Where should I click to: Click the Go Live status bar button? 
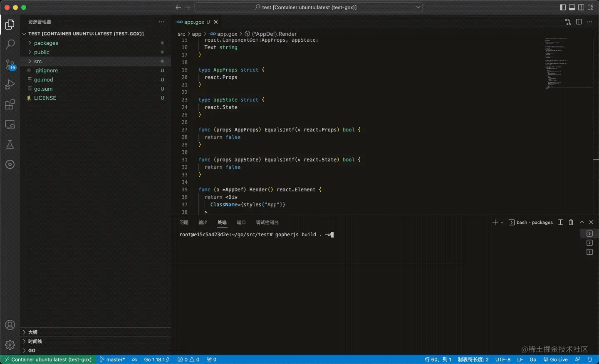555,360
